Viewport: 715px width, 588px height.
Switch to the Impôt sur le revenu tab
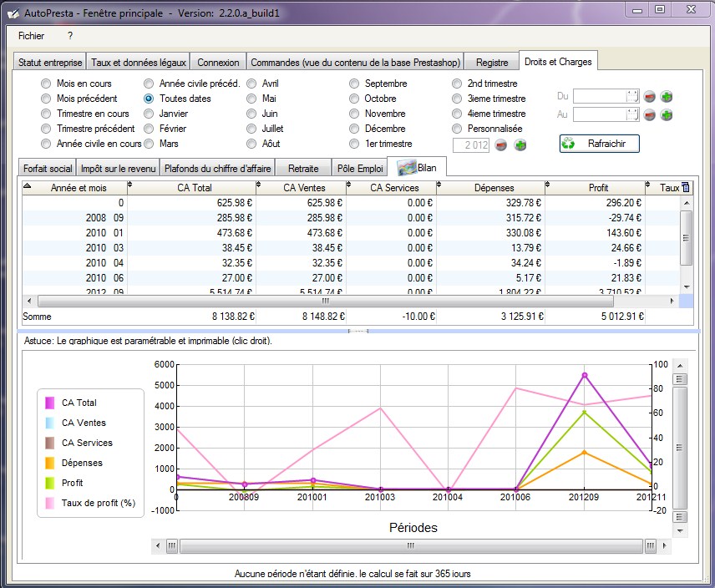click(x=118, y=168)
